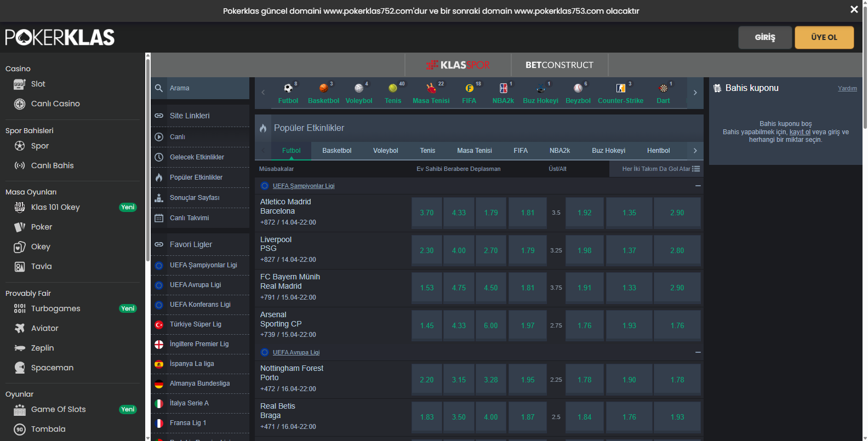The image size is (868, 441).
Task: Show previous sports in the icon carousel
Action: click(x=263, y=93)
